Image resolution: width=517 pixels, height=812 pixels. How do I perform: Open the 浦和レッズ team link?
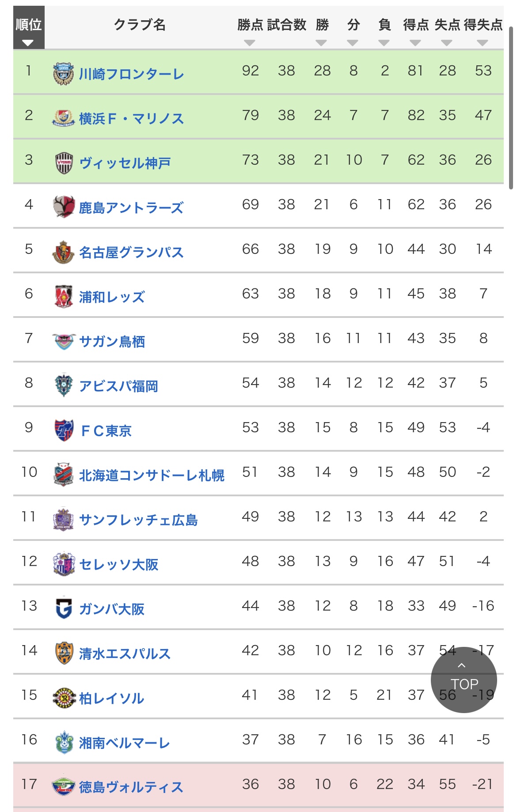pyautogui.click(x=112, y=297)
